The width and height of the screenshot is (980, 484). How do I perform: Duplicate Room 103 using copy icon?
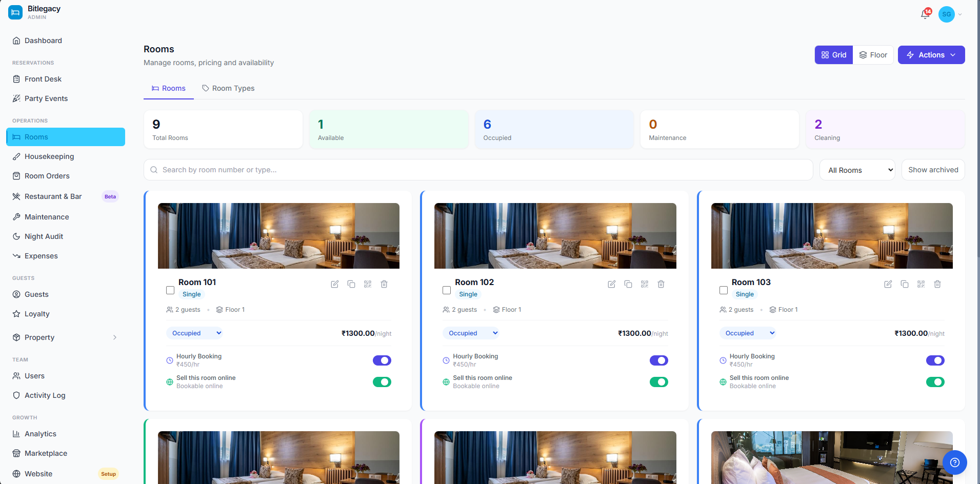tap(905, 284)
